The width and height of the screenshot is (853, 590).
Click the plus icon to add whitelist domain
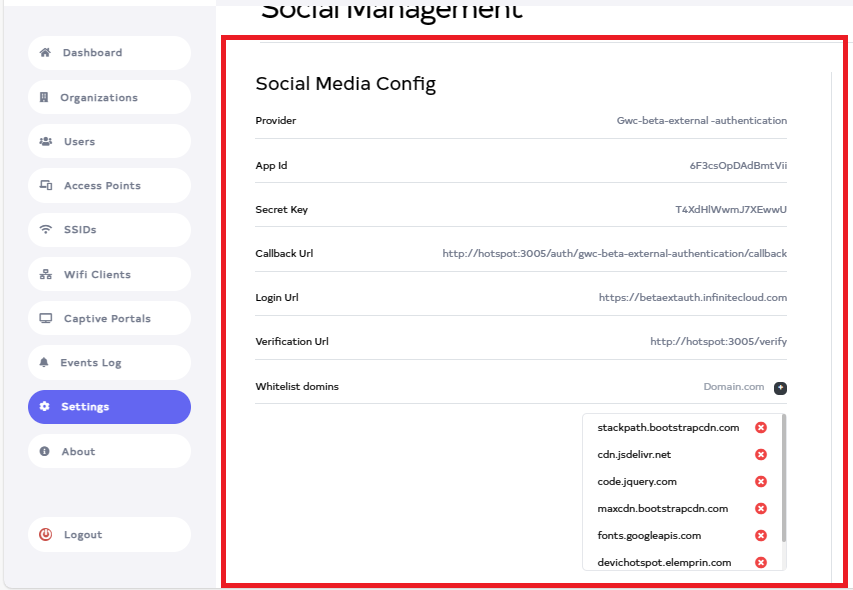click(780, 387)
